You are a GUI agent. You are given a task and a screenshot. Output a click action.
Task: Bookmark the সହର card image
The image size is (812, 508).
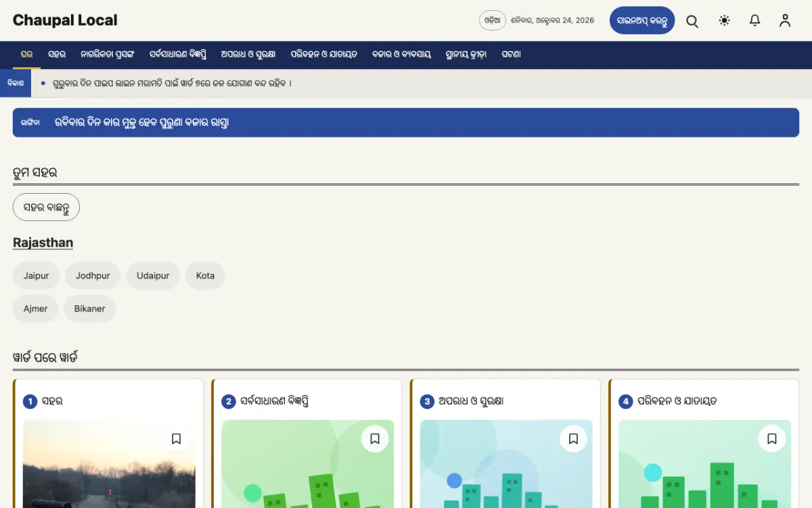coord(177,439)
